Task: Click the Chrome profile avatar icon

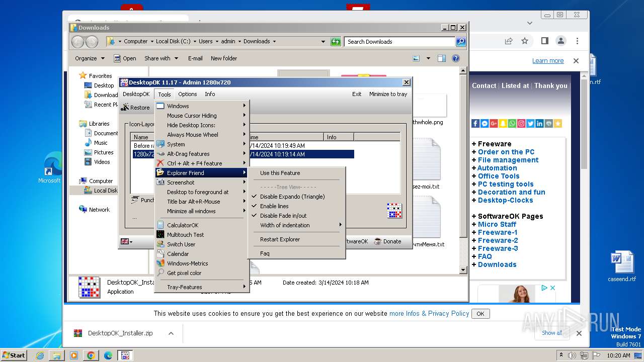Action: (560, 41)
